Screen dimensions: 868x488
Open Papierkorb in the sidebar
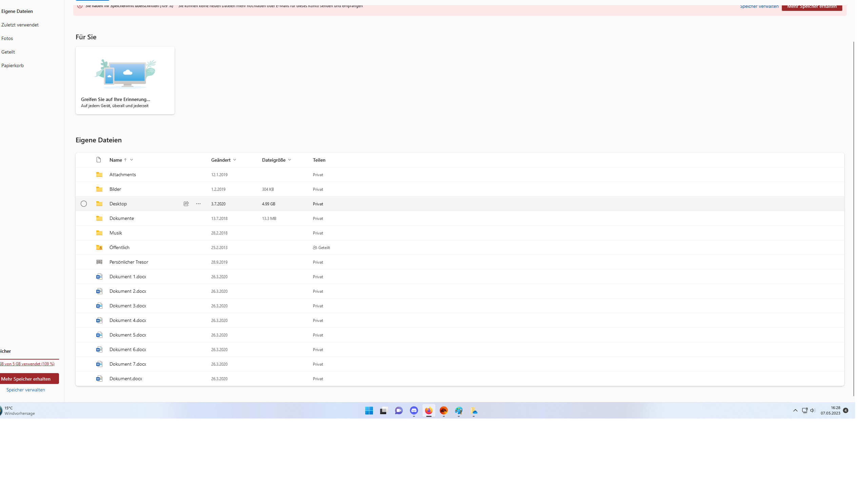pos(13,65)
